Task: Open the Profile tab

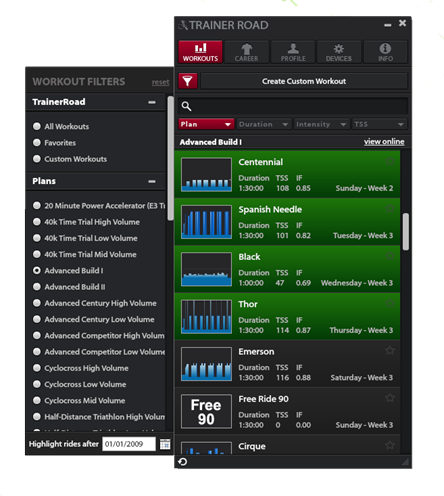Action: coord(293,52)
